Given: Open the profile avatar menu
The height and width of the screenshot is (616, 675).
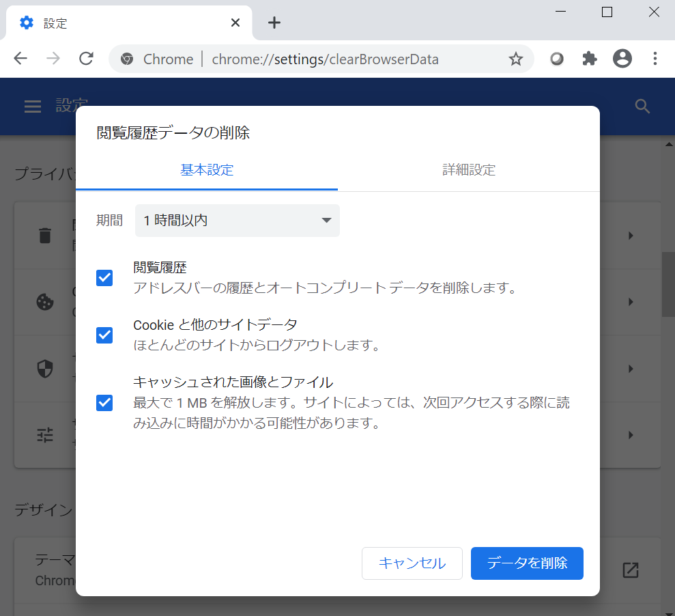Looking at the screenshot, I should coord(622,59).
